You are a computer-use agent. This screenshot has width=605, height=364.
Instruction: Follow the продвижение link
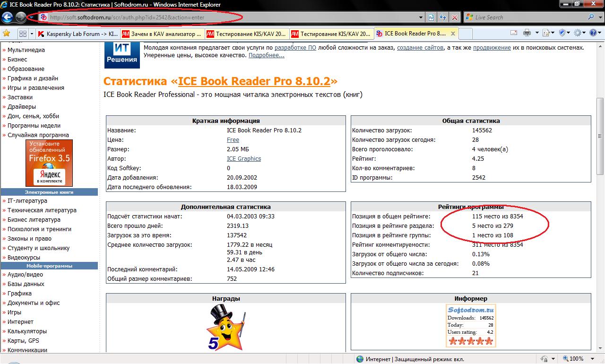492,48
